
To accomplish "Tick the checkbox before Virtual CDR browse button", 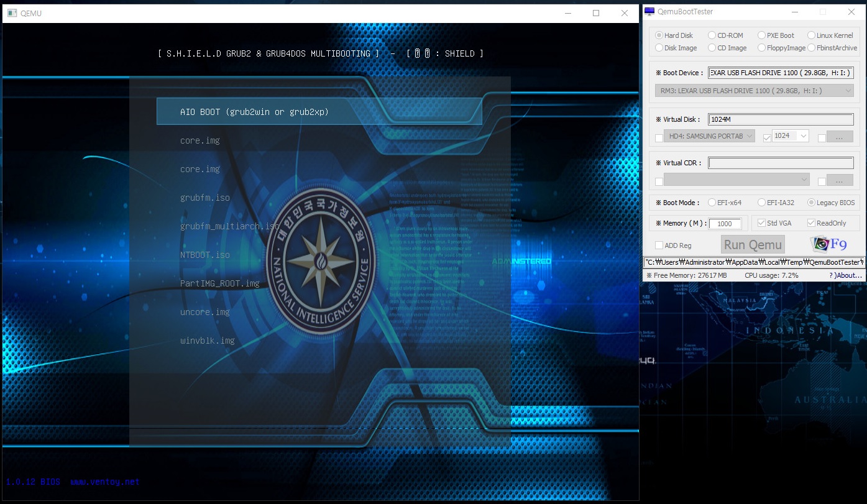I will (x=822, y=181).
